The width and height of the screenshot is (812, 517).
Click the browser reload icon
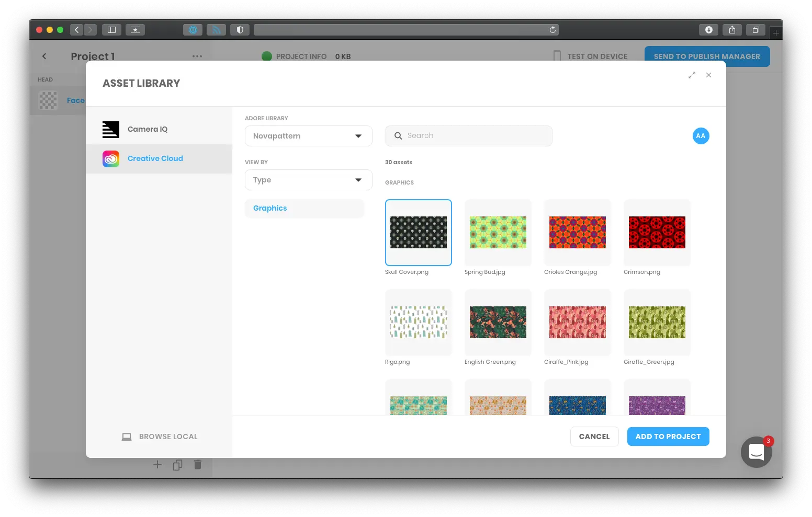click(552, 30)
